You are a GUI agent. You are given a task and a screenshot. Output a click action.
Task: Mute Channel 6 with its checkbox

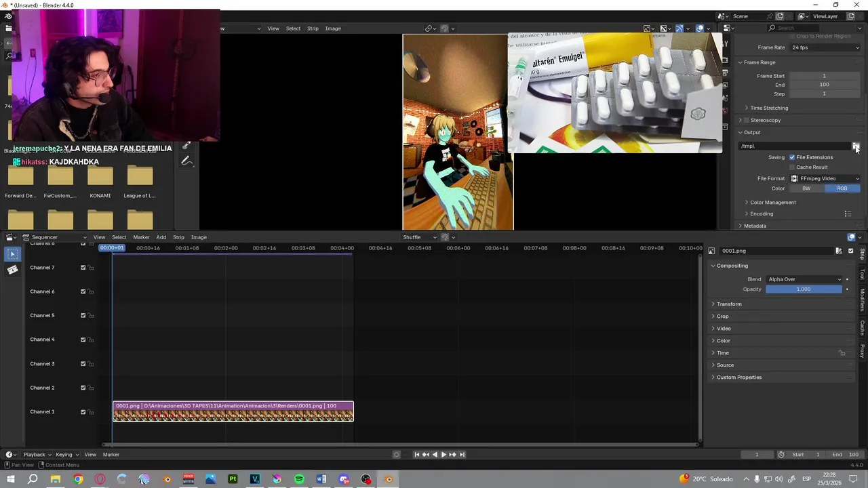click(83, 291)
